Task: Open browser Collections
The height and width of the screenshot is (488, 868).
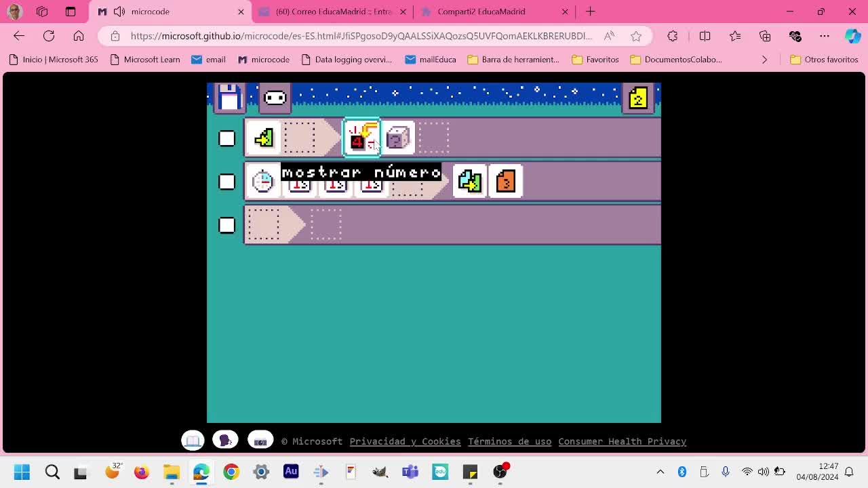Action: click(x=765, y=36)
